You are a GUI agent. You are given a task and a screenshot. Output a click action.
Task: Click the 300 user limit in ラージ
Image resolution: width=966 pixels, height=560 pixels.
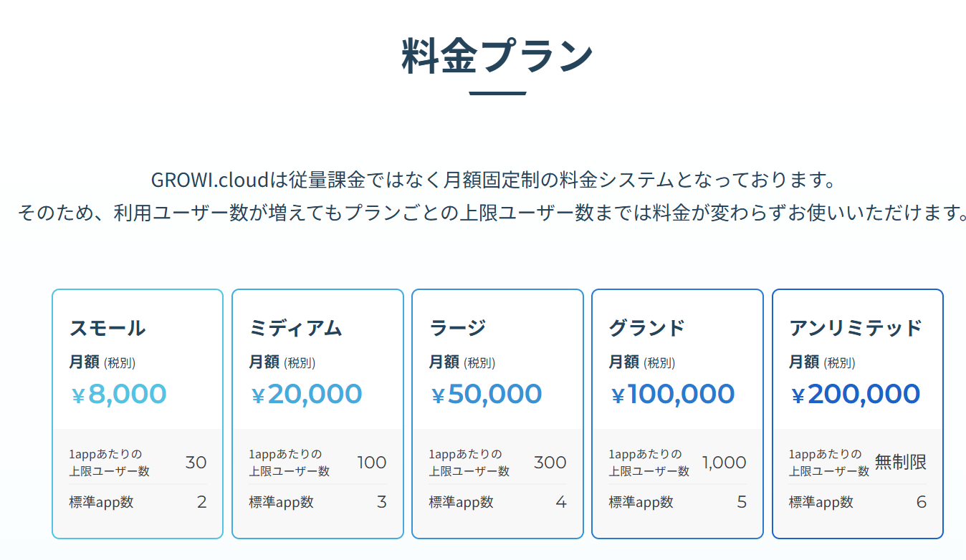coord(550,463)
